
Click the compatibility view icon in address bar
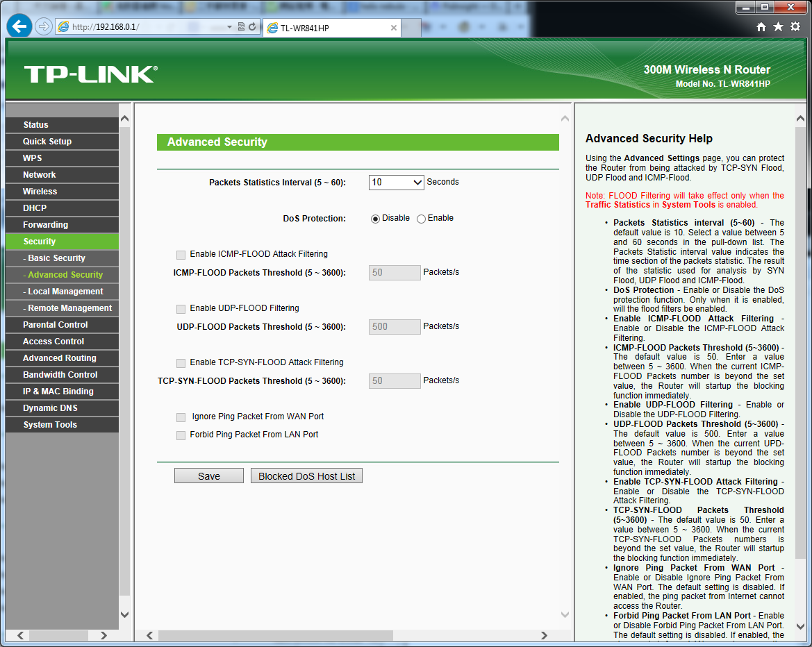click(x=241, y=27)
